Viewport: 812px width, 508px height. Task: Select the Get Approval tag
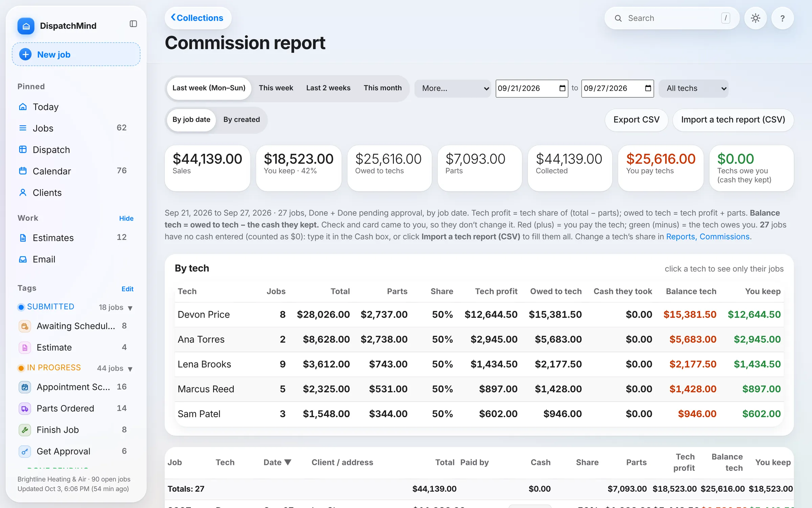click(76, 451)
